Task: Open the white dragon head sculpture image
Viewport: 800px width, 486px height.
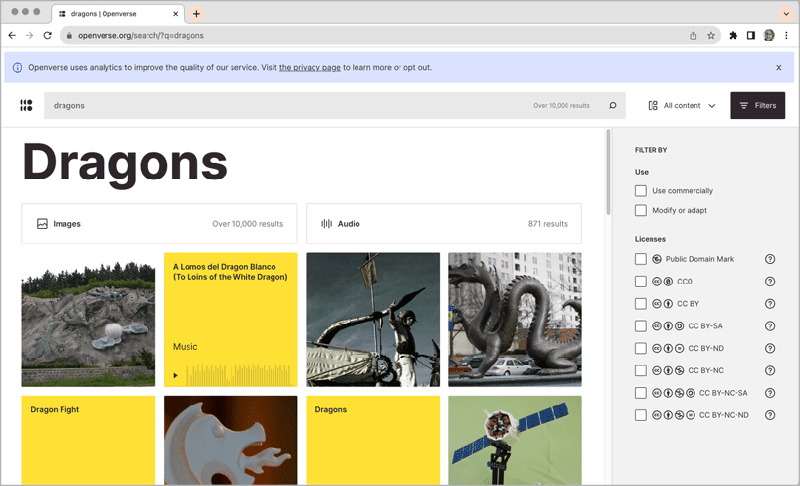Action: [231, 441]
